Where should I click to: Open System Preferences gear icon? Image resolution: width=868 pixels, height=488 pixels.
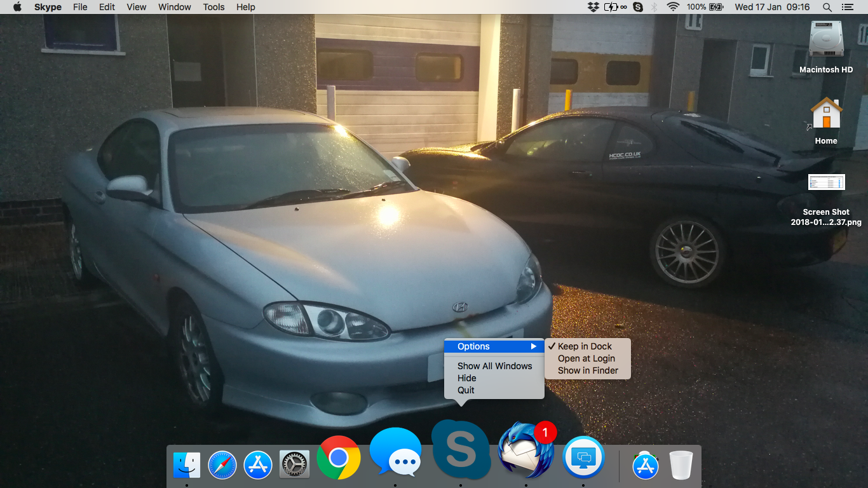[294, 465]
